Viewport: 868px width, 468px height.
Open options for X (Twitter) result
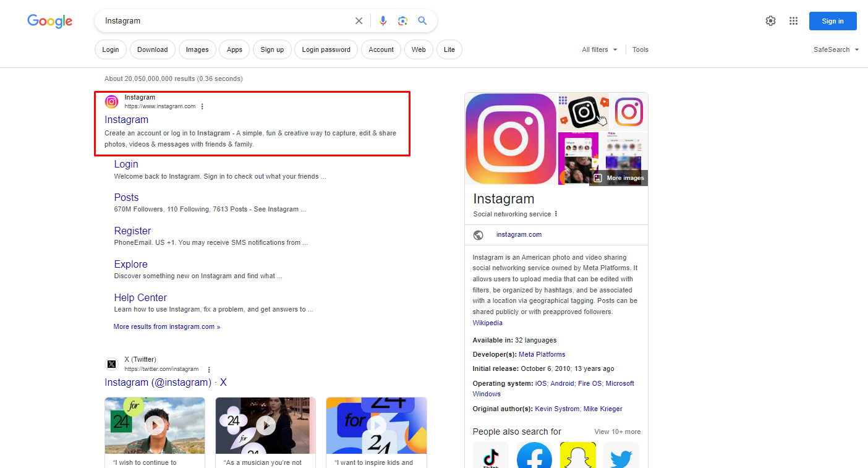(x=209, y=369)
